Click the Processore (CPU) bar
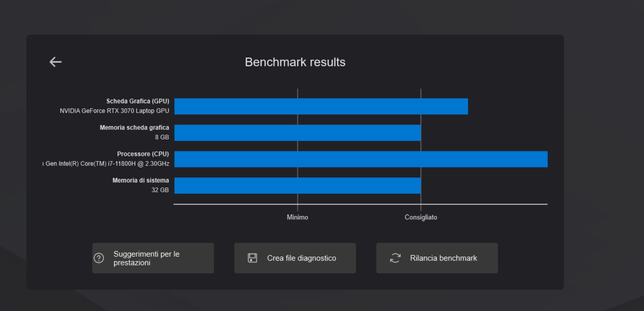This screenshot has height=311, width=644. (361, 159)
